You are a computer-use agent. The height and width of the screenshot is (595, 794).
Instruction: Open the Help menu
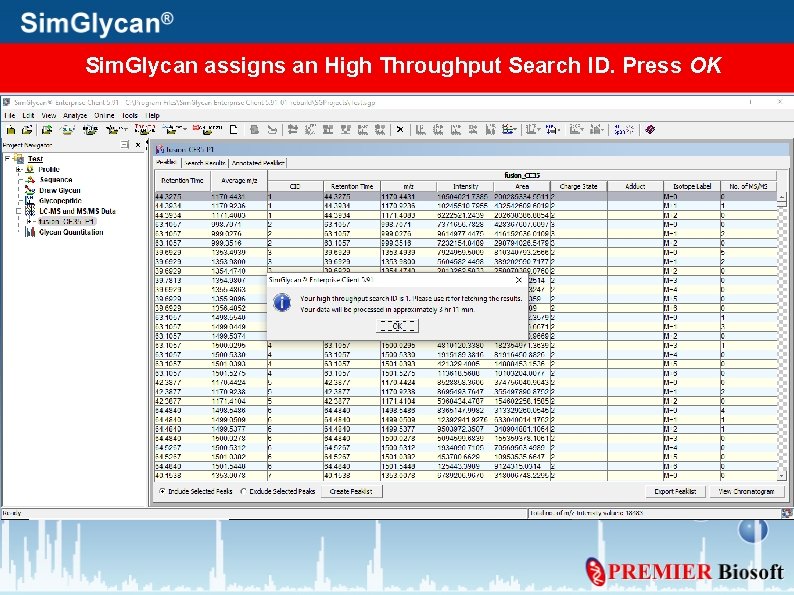click(152, 115)
